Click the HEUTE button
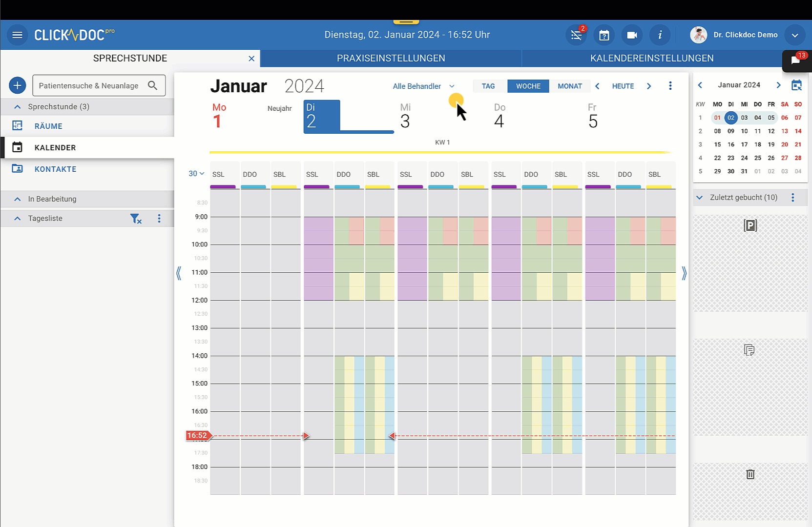812x527 pixels. pos(623,86)
